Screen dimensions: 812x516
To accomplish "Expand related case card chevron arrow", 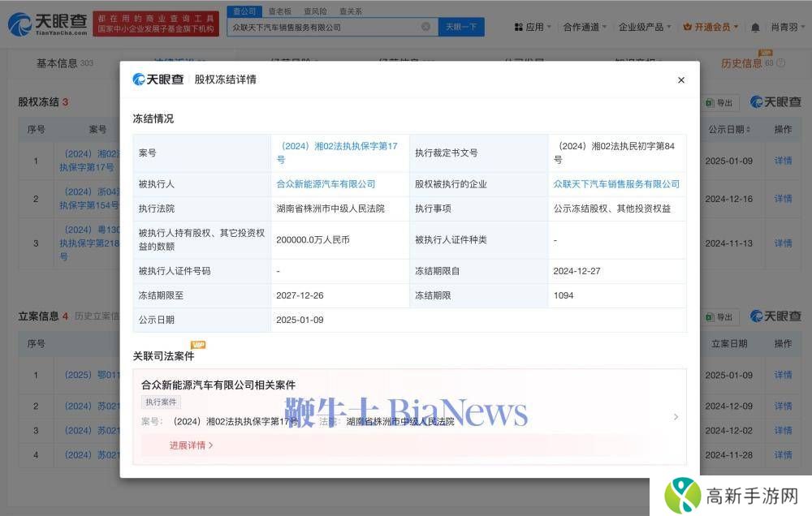I will pyautogui.click(x=676, y=417).
